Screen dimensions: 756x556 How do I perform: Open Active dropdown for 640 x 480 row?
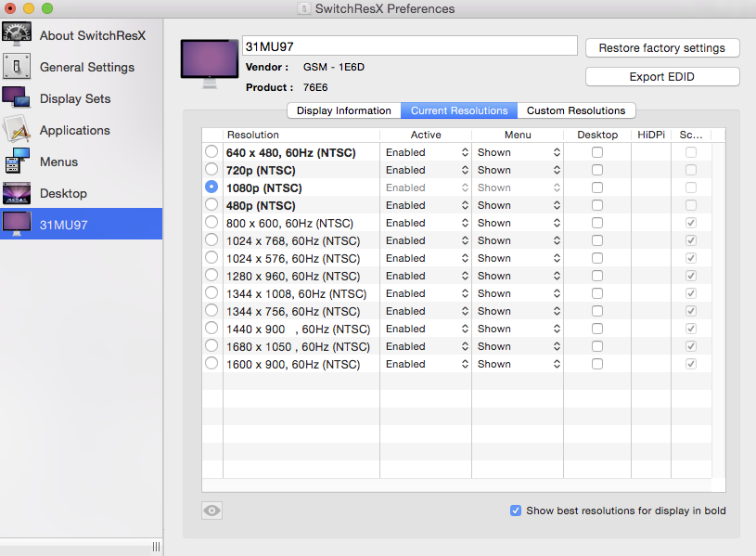(426, 152)
